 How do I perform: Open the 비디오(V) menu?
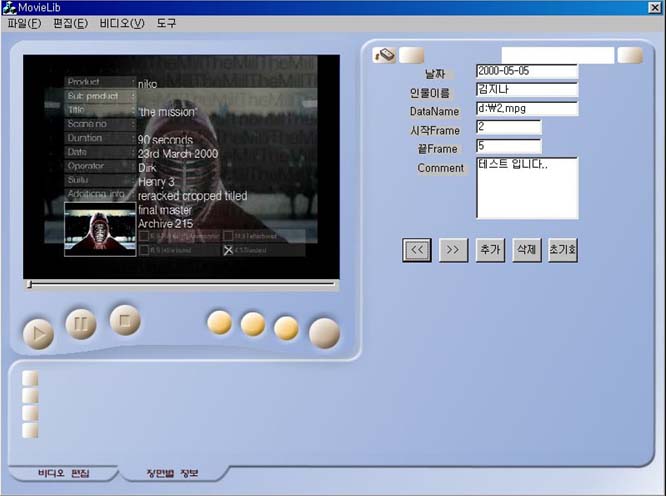pyautogui.click(x=122, y=23)
